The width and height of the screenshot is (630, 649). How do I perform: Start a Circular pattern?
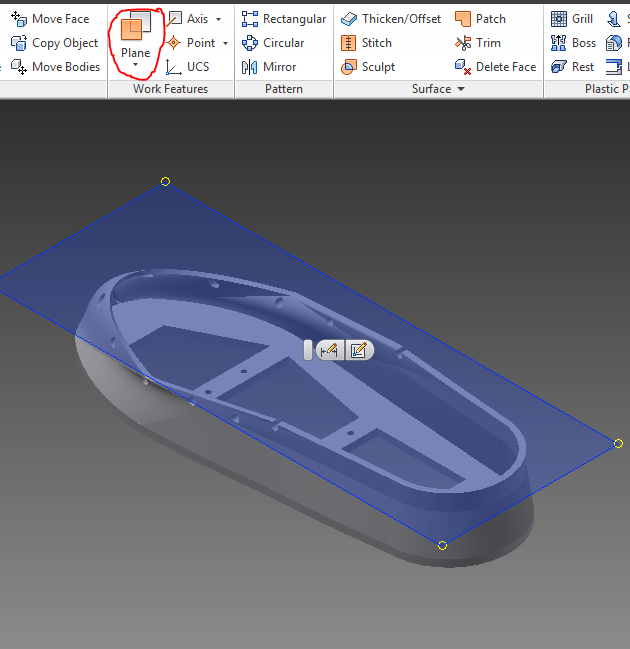(273, 43)
